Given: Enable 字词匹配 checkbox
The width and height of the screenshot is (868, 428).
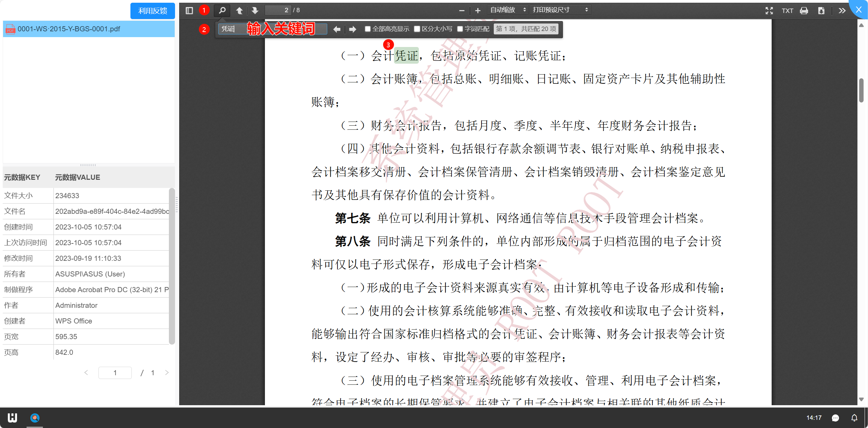Looking at the screenshot, I should (x=460, y=29).
